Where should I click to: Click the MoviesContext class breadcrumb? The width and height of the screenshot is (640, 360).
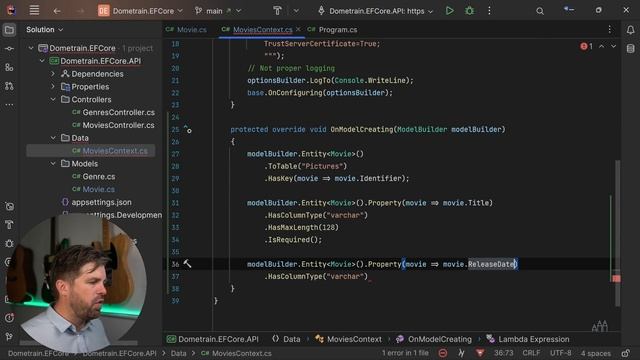click(349, 339)
